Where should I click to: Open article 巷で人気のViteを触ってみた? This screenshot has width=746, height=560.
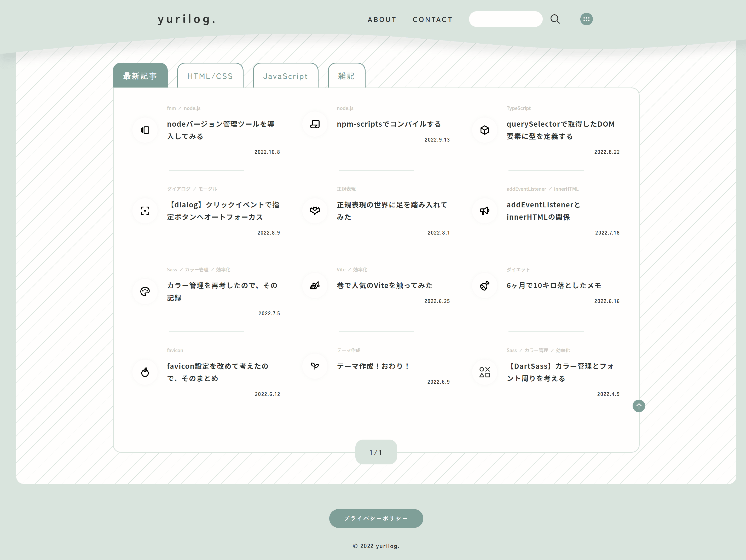pyautogui.click(x=384, y=285)
